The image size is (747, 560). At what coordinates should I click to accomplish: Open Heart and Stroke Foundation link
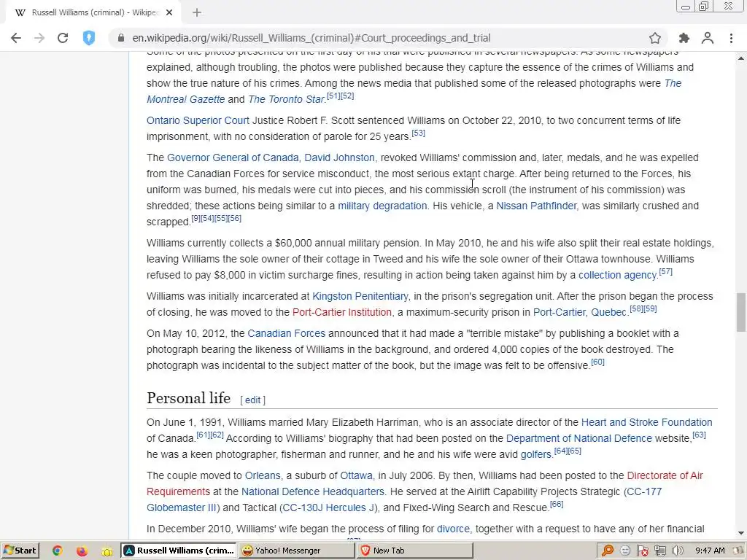point(646,422)
